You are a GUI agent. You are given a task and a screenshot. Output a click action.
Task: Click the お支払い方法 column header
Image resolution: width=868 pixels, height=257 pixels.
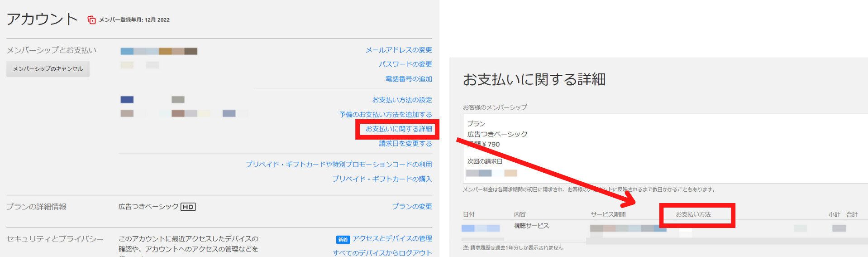tap(693, 214)
